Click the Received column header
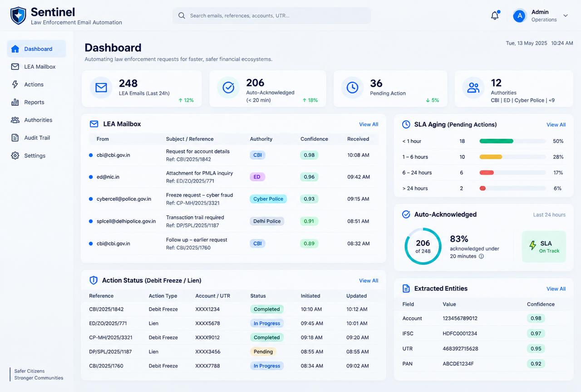Image resolution: width=581 pixels, height=392 pixels. [x=358, y=139]
